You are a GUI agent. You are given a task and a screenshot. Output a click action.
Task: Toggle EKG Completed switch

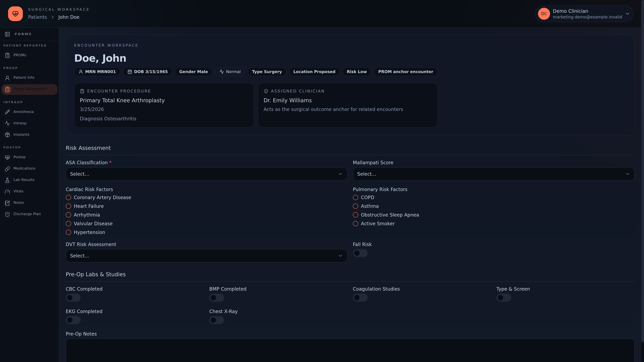click(73, 320)
